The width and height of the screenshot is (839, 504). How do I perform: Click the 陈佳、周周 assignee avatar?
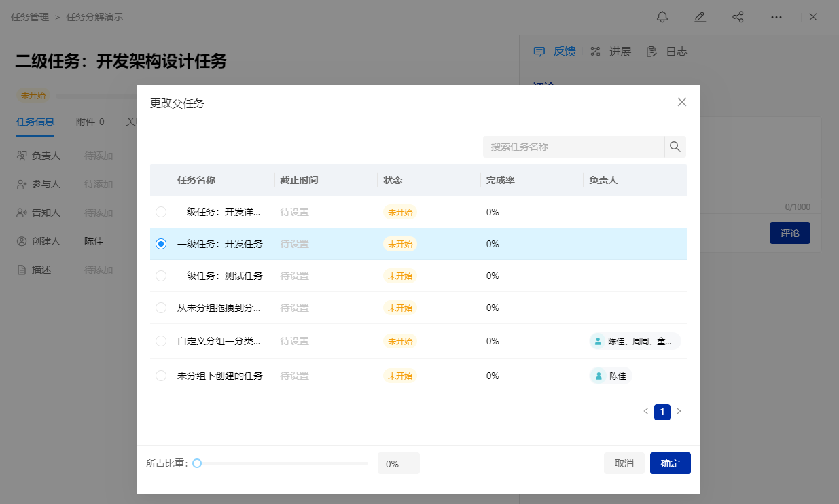pos(598,341)
